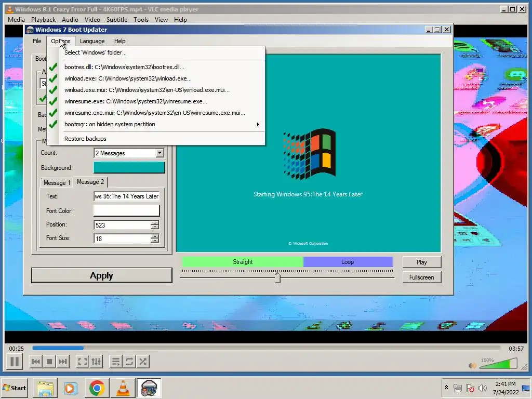Screen dimensions: 532x399
Task: Open Language menu in Boot Updater
Action: pos(92,41)
